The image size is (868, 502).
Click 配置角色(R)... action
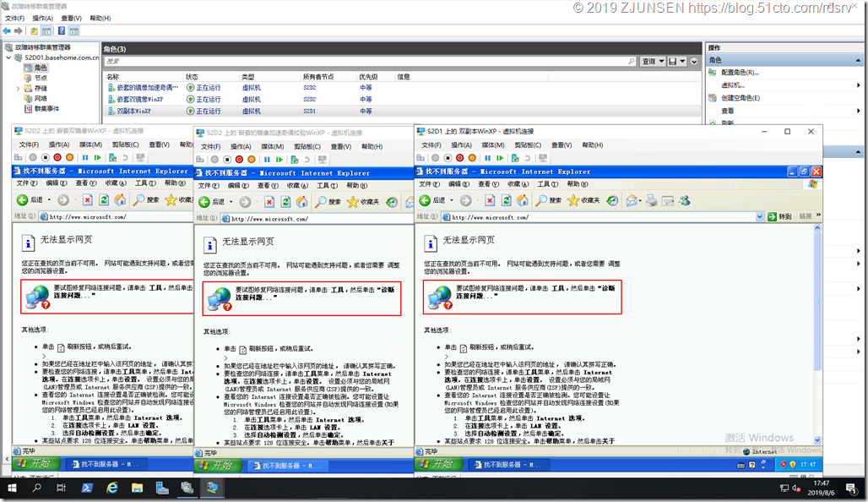click(740, 73)
